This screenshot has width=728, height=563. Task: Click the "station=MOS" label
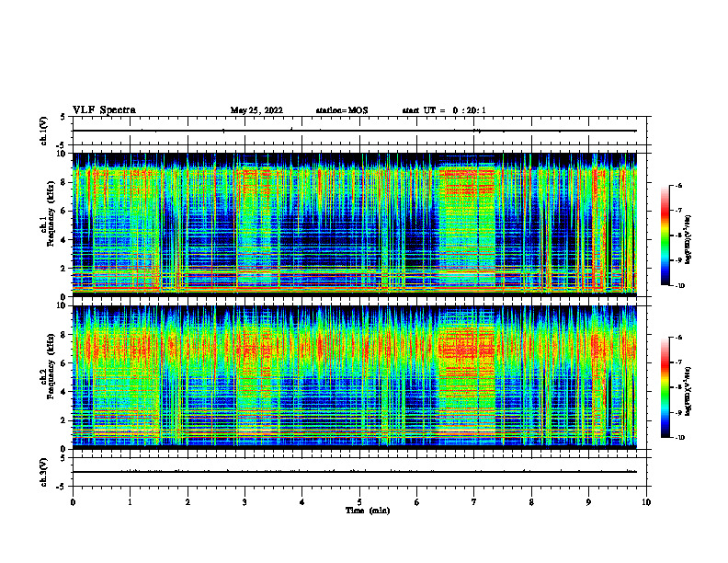coord(342,110)
